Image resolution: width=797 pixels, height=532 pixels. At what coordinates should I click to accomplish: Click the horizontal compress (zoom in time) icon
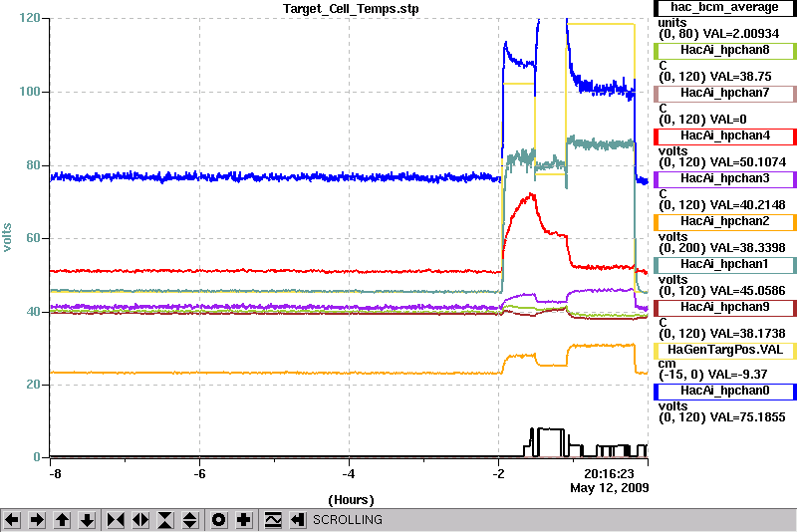[116, 520]
